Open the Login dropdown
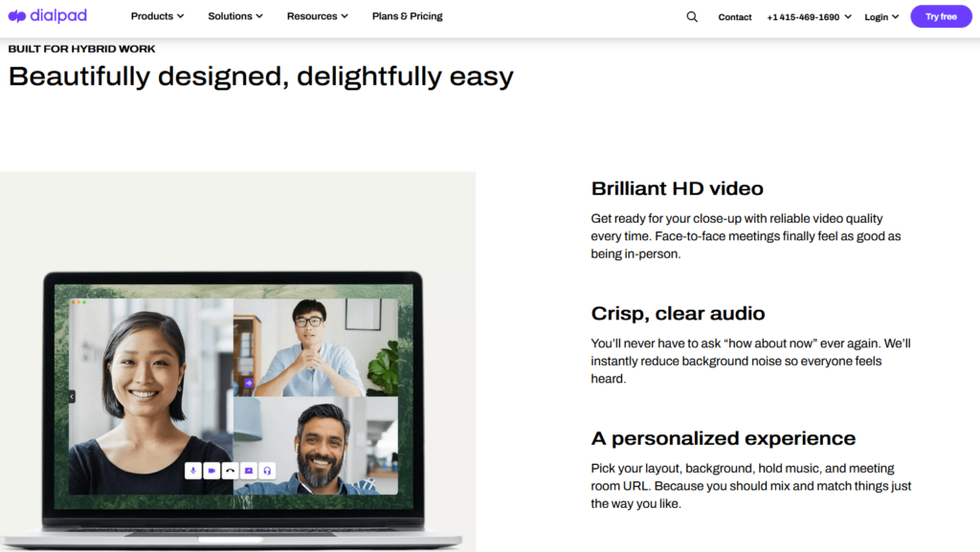980x552 pixels. tap(881, 17)
